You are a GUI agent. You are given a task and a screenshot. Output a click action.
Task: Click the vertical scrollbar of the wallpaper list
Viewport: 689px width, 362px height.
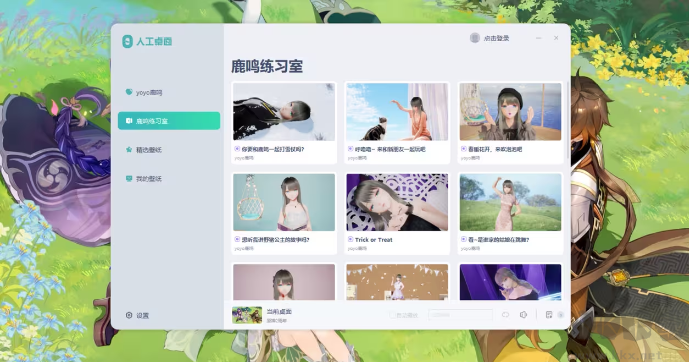(x=568, y=121)
